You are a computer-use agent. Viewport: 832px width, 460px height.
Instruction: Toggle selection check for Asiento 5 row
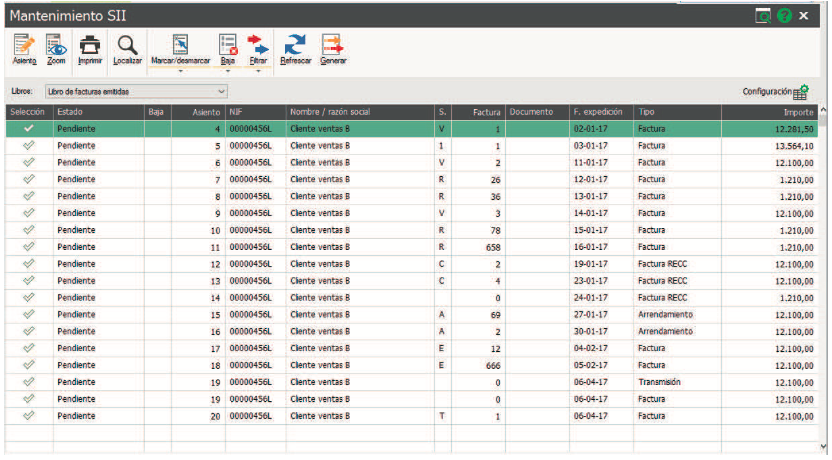click(29, 145)
